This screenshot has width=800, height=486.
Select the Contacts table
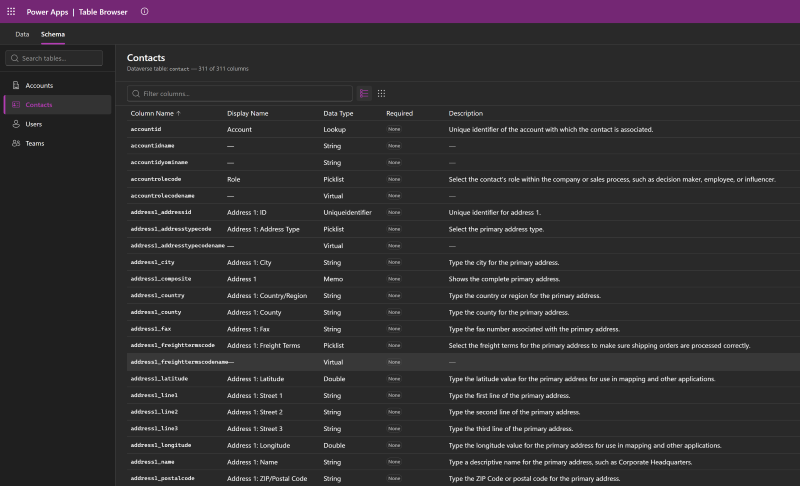pos(57,105)
